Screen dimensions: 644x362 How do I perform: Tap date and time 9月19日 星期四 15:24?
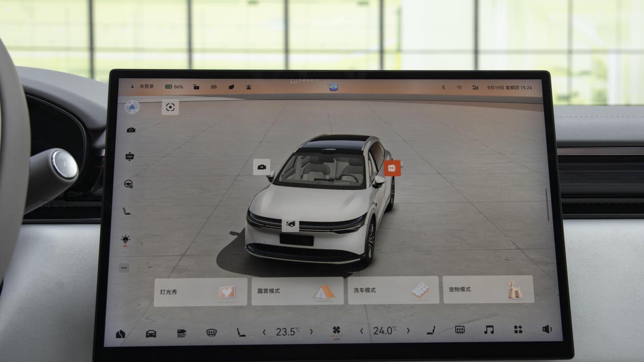[x=510, y=87]
